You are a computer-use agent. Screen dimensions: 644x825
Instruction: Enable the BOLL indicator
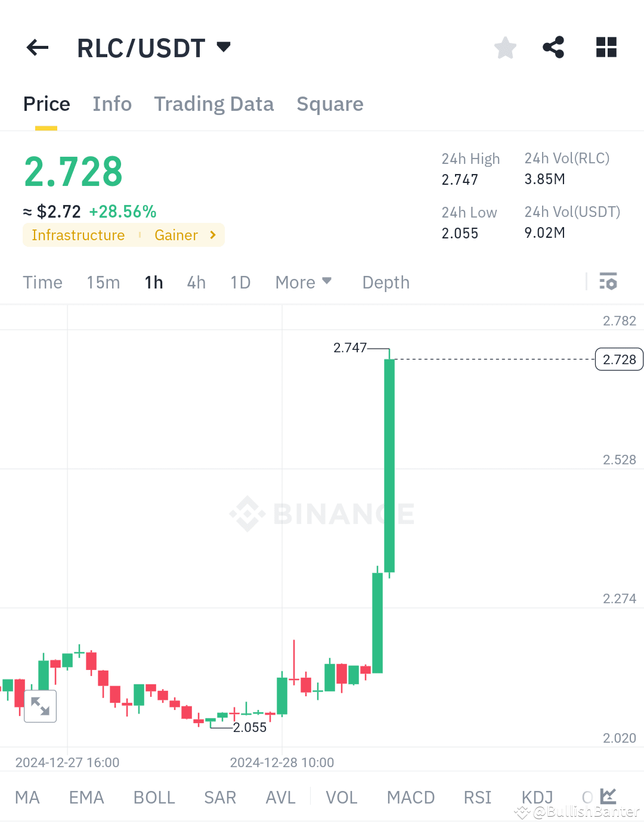[154, 797]
